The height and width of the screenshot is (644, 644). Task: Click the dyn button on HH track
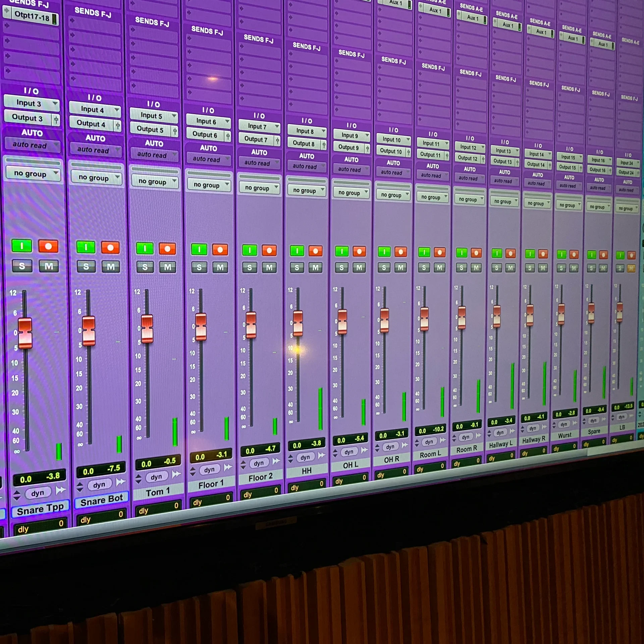(x=305, y=457)
